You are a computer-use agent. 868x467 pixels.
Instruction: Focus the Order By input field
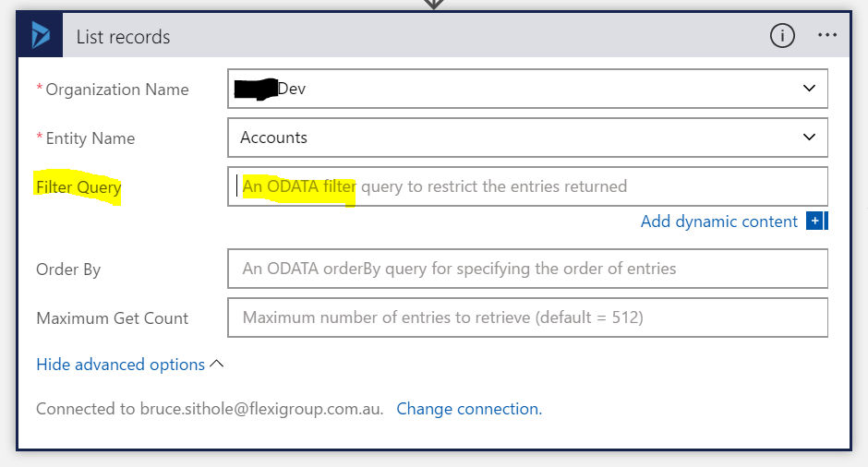point(526,269)
